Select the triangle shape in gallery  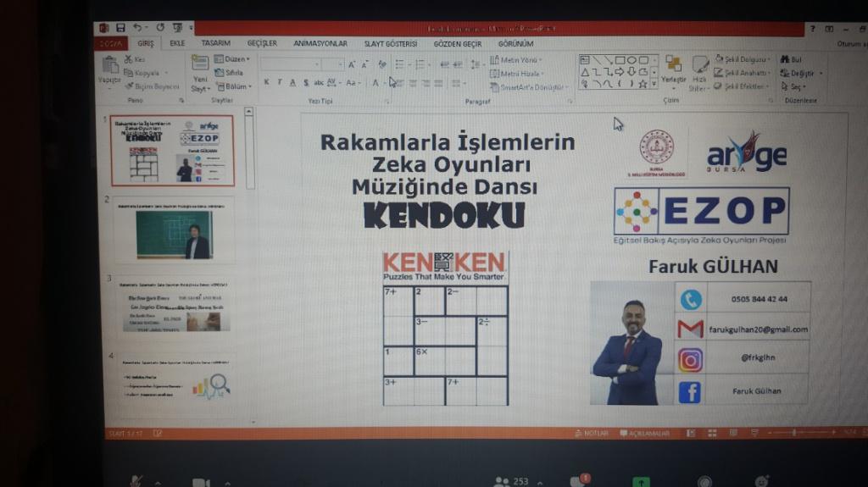pyautogui.click(x=585, y=72)
